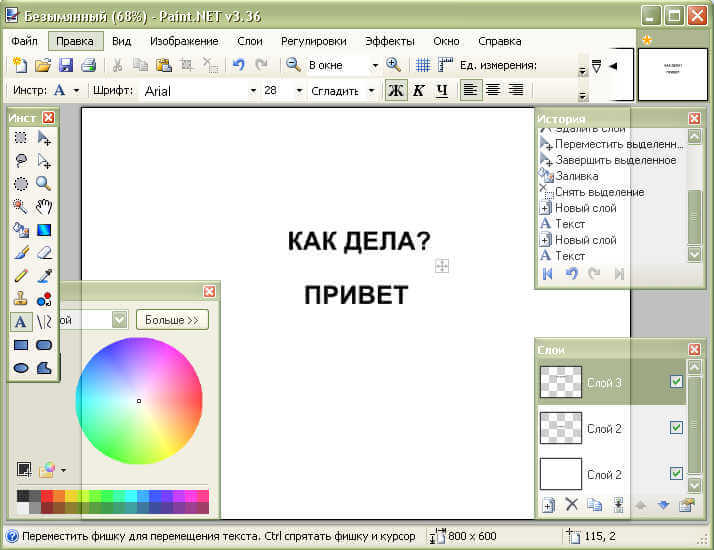
Task: Click the Paste clipboard icon
Action: (x=163, y=65)
